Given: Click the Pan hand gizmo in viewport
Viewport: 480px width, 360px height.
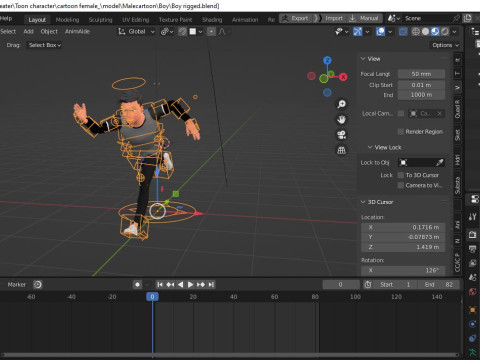Looking at the screenshot, I should tap(341, 120).
